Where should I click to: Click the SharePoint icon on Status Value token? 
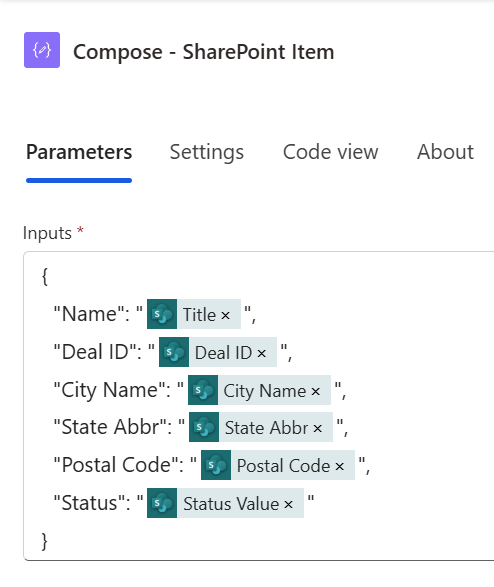[162, 503]
